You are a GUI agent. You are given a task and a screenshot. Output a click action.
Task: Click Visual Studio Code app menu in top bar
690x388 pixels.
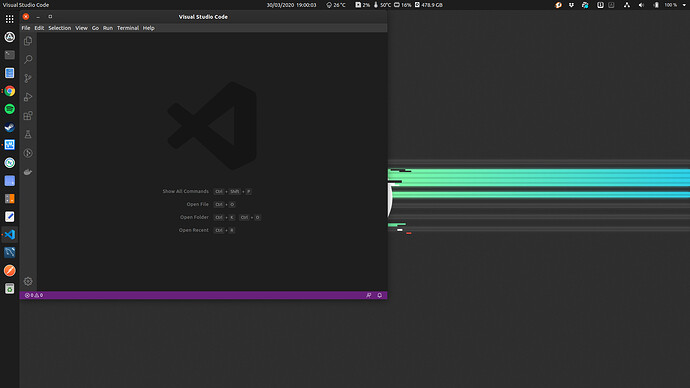pyautogui.click(x=26, y=5)
